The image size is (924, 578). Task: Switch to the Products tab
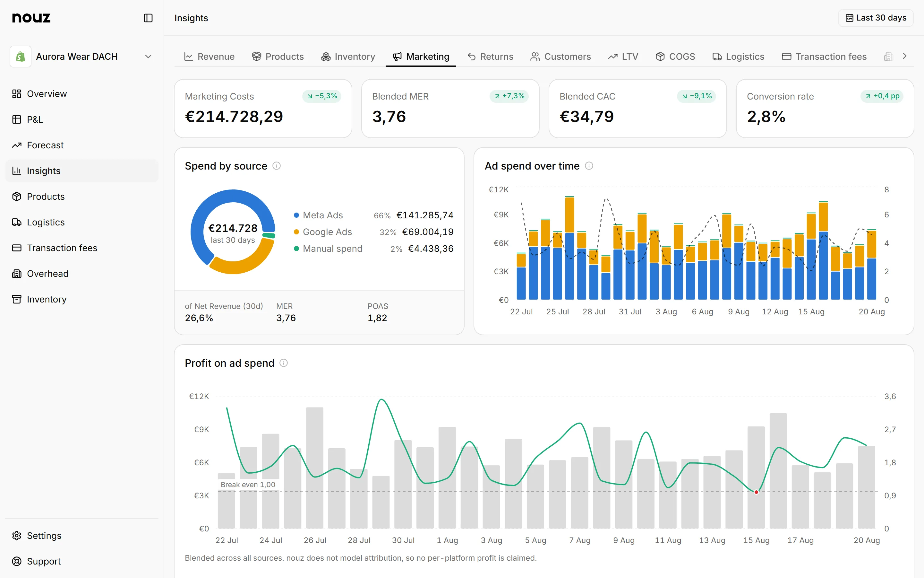point(278,57)
